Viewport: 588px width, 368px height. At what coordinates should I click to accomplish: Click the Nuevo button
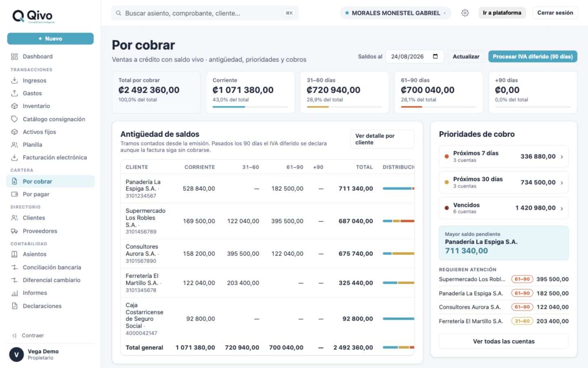[x=50, y=38]
